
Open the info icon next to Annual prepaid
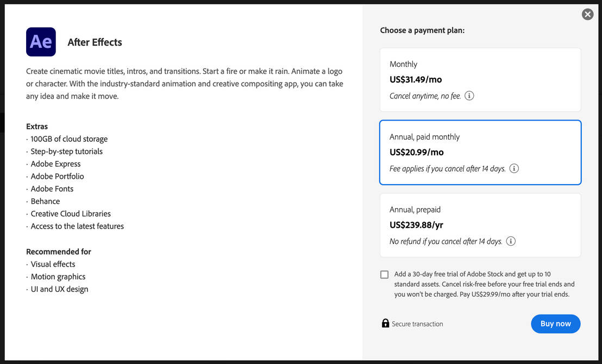coord(511,241)
